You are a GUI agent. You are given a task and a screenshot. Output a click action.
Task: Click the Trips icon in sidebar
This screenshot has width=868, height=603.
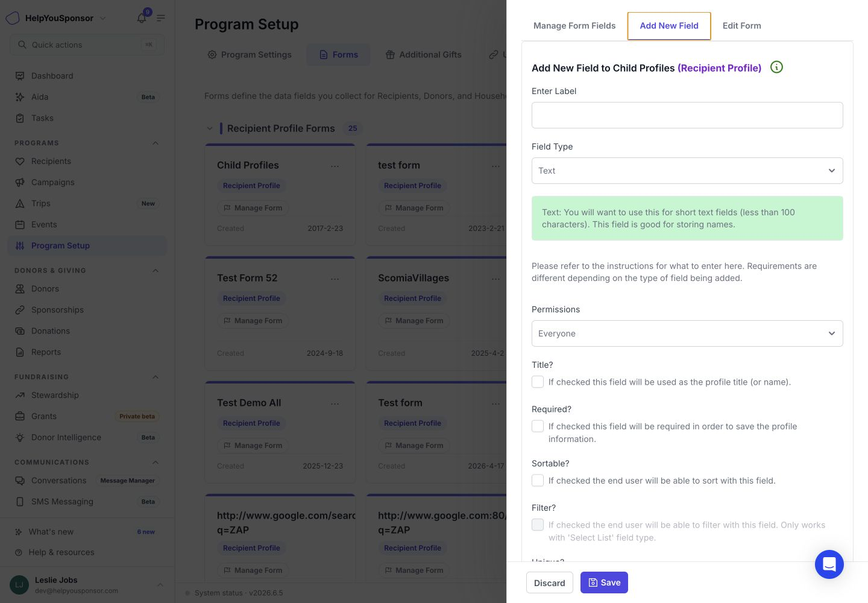tap(20, 204)
